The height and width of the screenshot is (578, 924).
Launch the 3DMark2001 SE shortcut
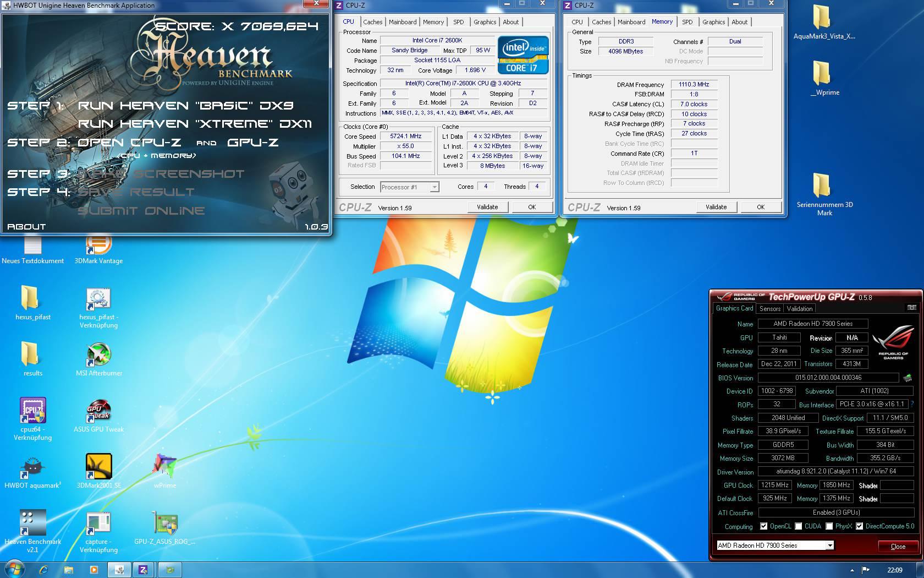99,471
